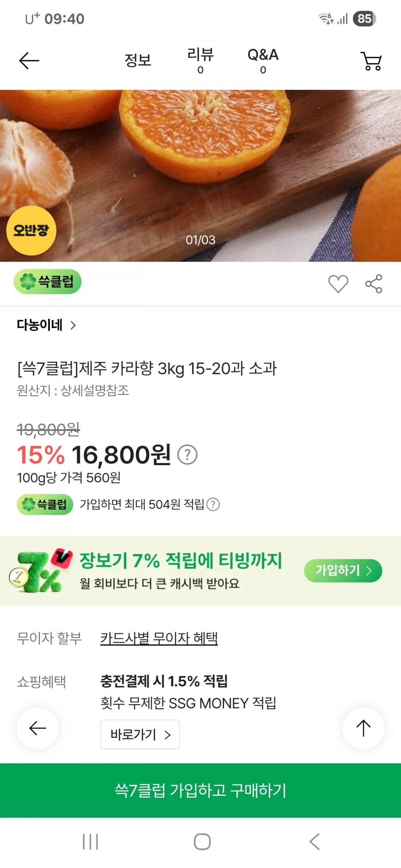
Task: Tap the 쓱클럽 badge below product image
Action: [x=48, y=281]
